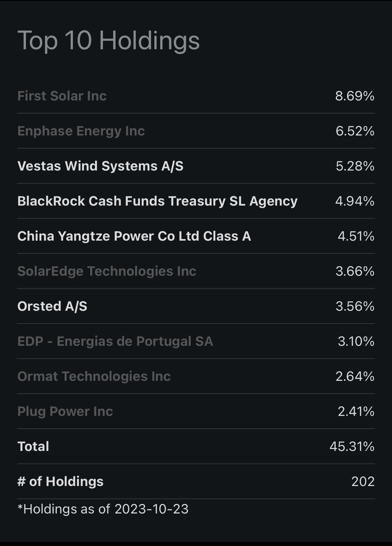Open Vestas Wind Systems A/S link

coord(100,166)
